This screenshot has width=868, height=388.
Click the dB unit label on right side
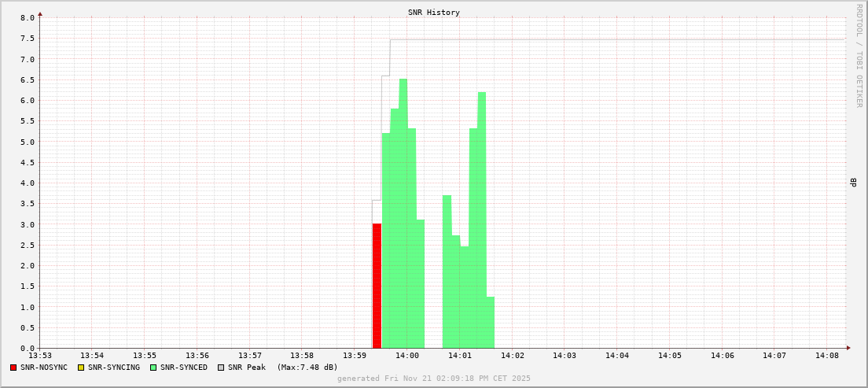point(852,183)
